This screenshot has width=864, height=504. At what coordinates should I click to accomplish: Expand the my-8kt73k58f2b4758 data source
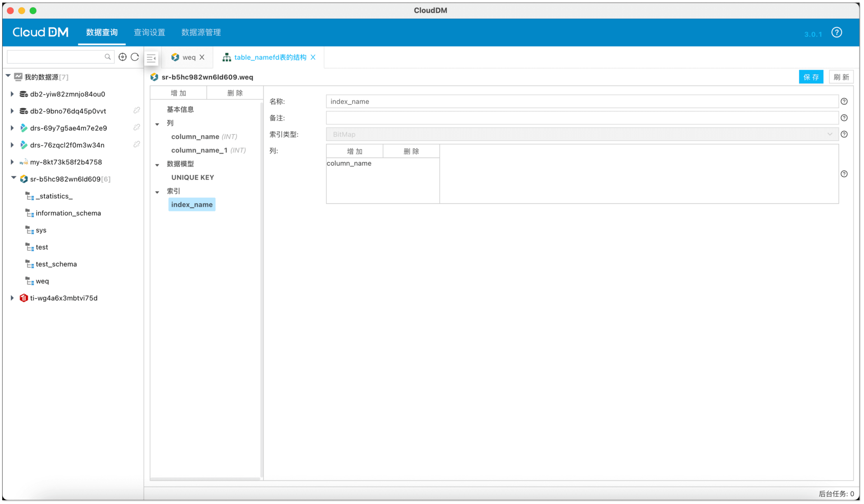pyautogui.click(x=12, y=162)
